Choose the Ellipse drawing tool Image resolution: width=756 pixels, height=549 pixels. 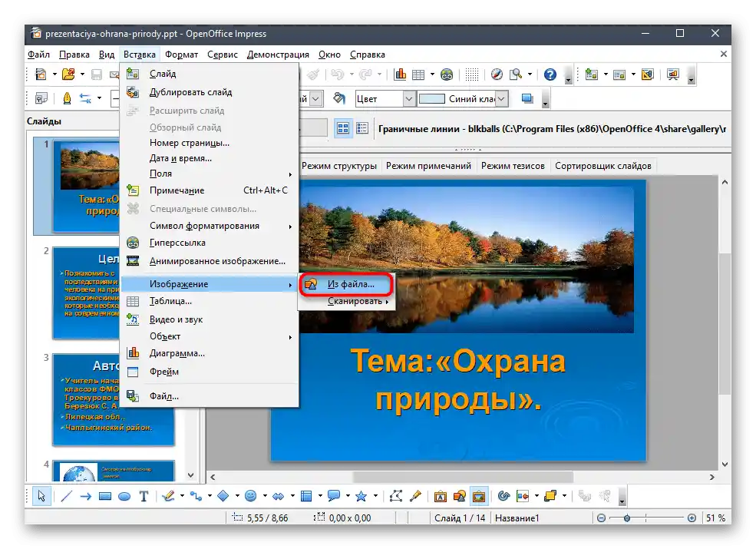[x=124, y=496]
